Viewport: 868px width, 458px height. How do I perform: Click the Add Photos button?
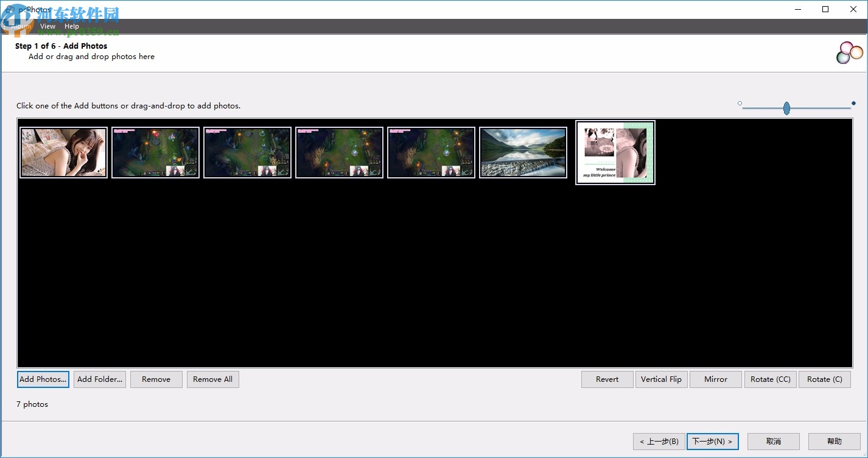click(43, 379)
